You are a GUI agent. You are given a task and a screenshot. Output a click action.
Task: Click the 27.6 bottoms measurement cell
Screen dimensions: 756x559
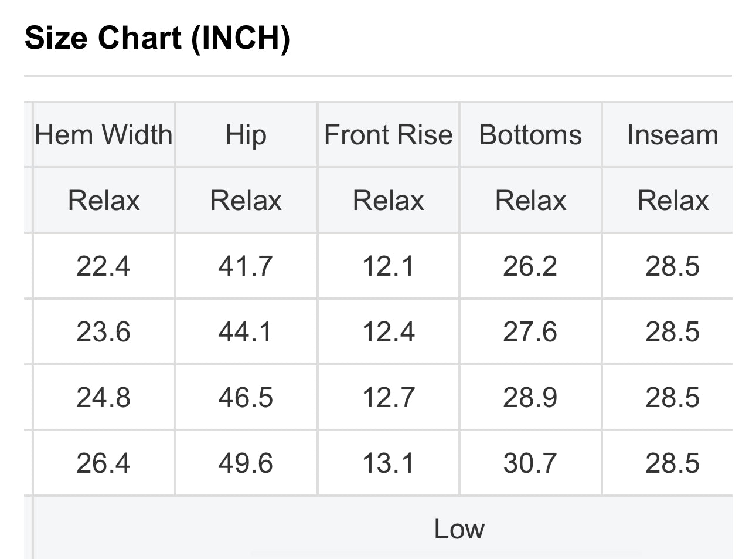coord(530,332)
